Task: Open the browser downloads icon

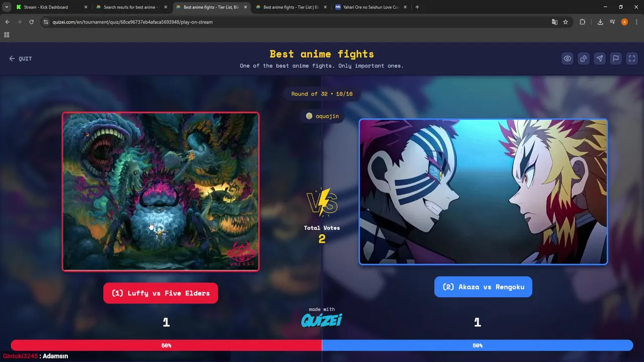Action: [x=600, y=22]
